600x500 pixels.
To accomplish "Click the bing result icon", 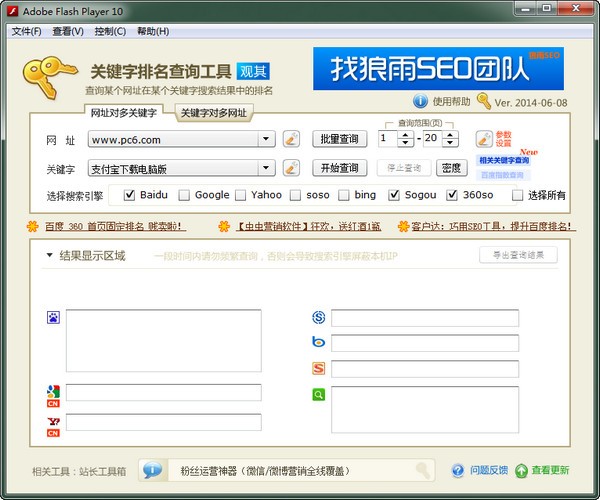I will click(319, 342).
